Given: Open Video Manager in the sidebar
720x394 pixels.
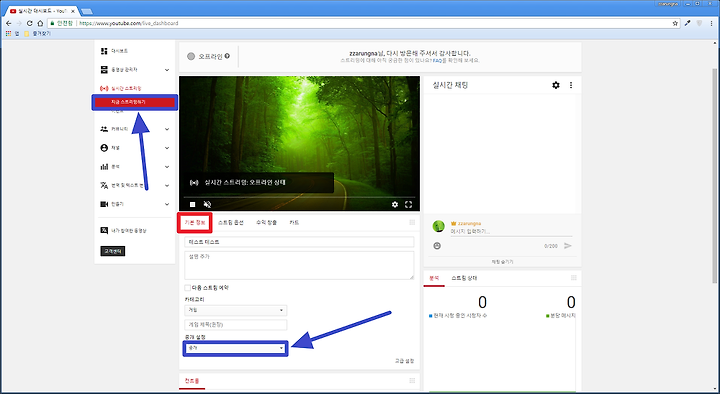Looking at the screenshot, I should [119, 70].
